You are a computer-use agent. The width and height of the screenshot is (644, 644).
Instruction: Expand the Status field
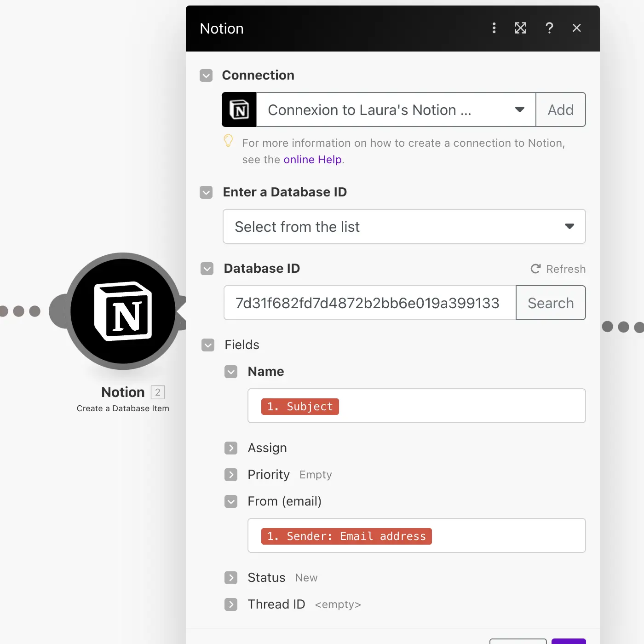(231, 578)
